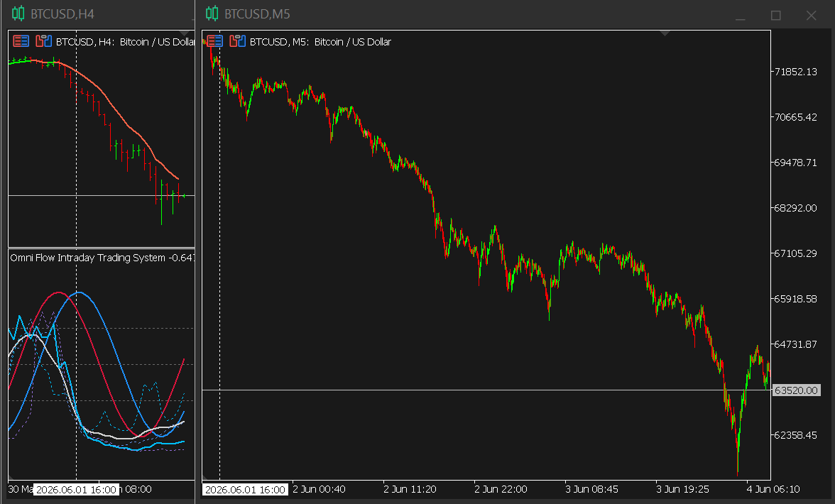Screen dimensions: 835x504
Task: Maximize the BTCUSD,M5 window
Action: click(x=776, y=16)
